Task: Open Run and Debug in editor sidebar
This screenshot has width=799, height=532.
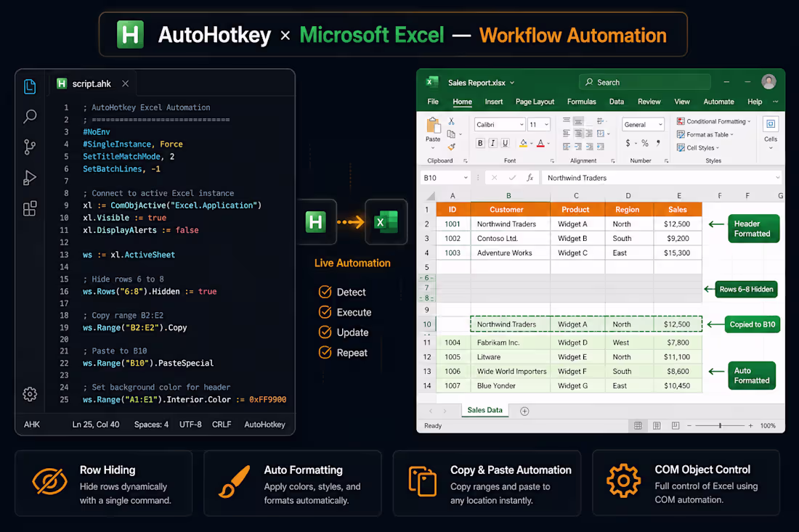Action: [30, 178]
